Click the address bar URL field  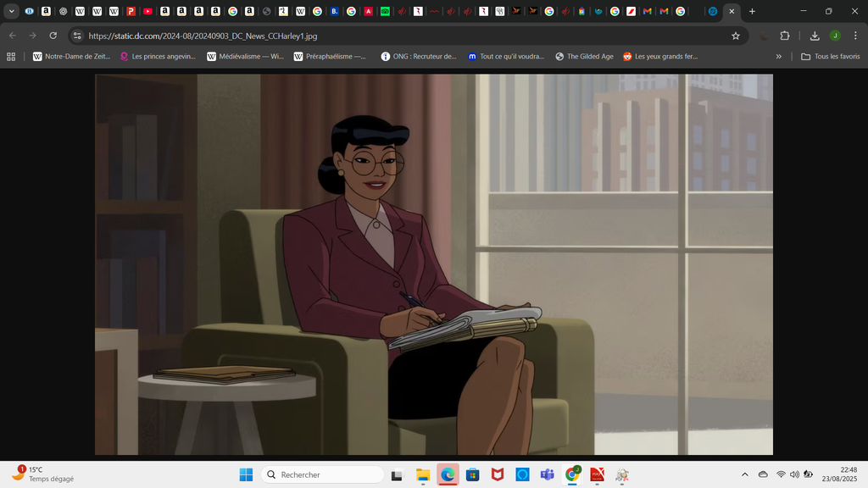[x=407, y=36]
